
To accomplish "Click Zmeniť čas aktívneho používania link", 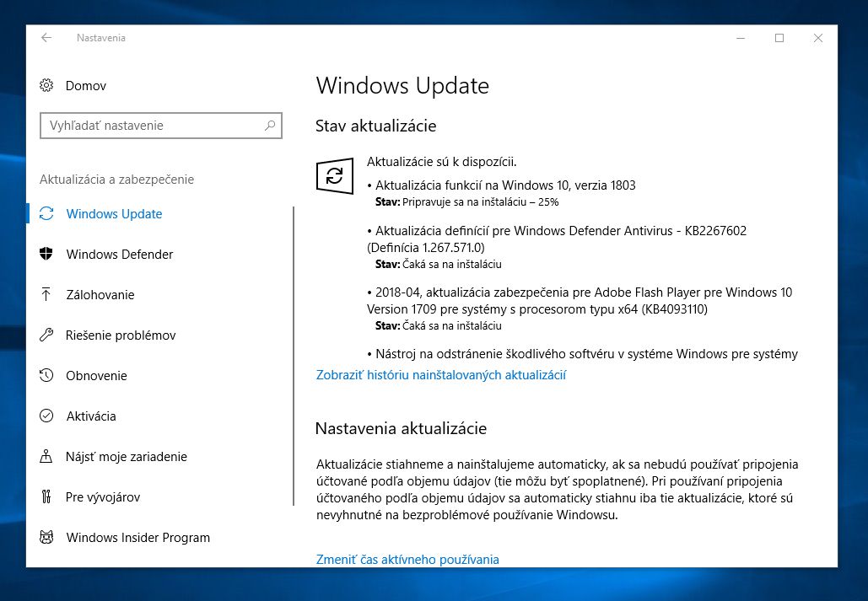I will 407,559.
